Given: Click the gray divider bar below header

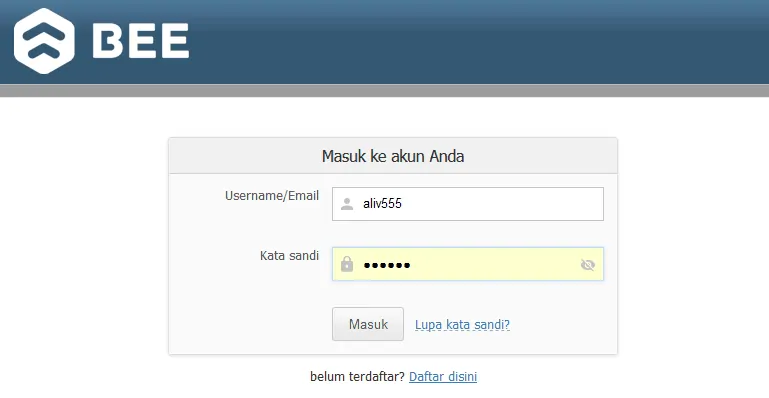Looking at the screenshot, I should (x=384, y=91).
